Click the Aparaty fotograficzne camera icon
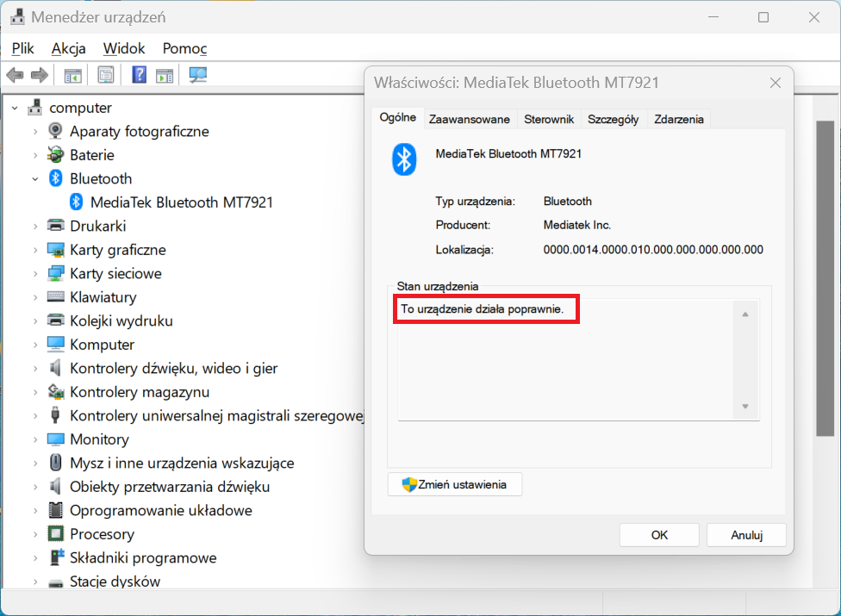The width and height of the screenshot is (841, 616). [55, 131]
